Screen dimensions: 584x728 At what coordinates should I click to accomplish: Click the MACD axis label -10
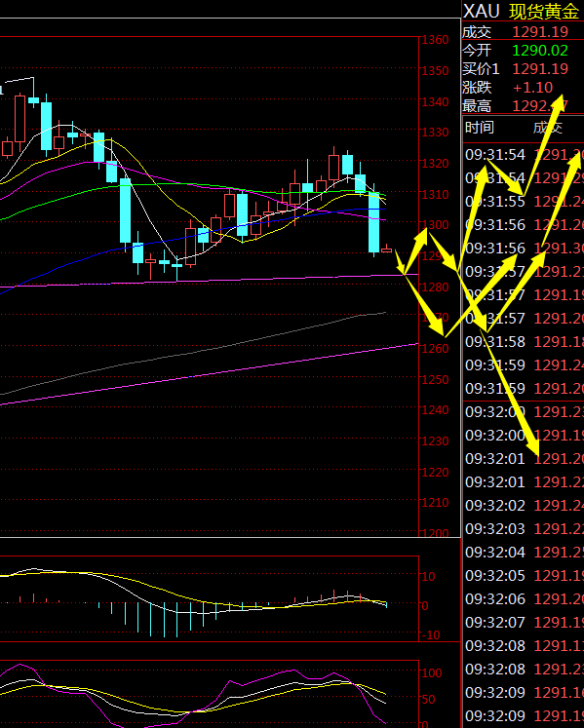pos(431,634)
